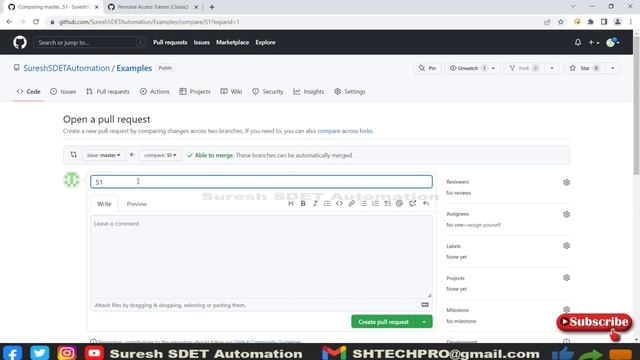Open the compare: S1 branch dropdown
Viewport: 640px width, 360px height.
click(160, 155)
